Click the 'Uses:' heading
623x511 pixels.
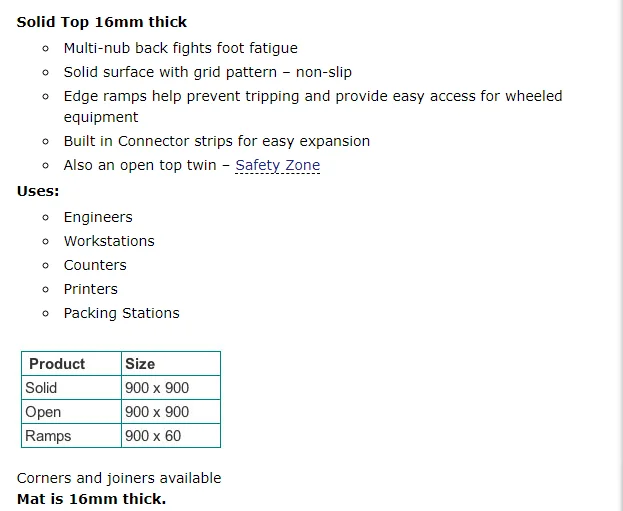38,191
